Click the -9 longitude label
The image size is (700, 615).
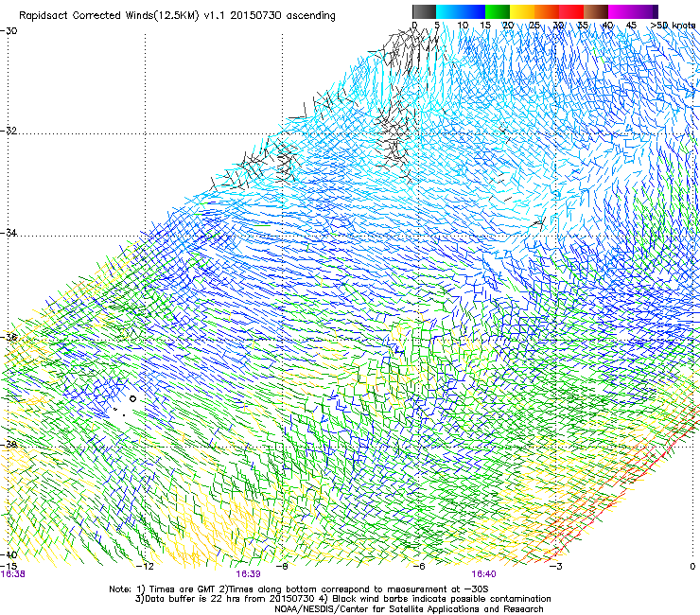point(283,567)
